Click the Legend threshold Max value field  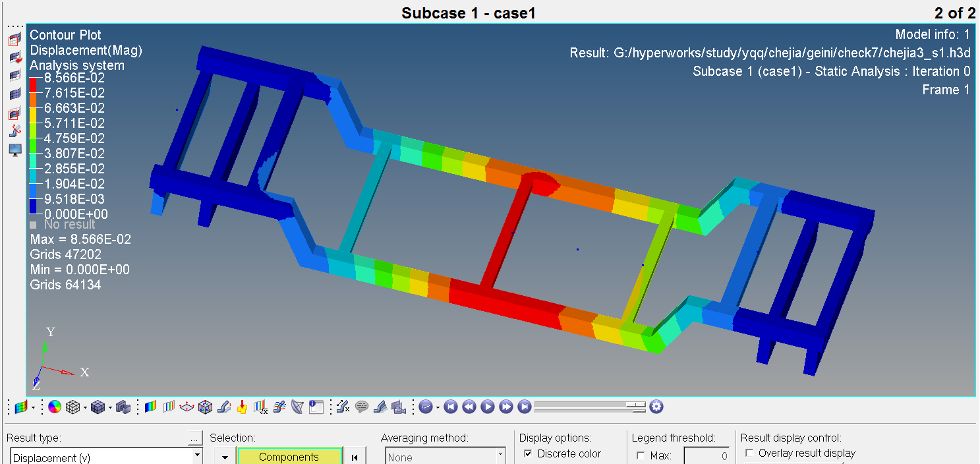coord(706,455)
